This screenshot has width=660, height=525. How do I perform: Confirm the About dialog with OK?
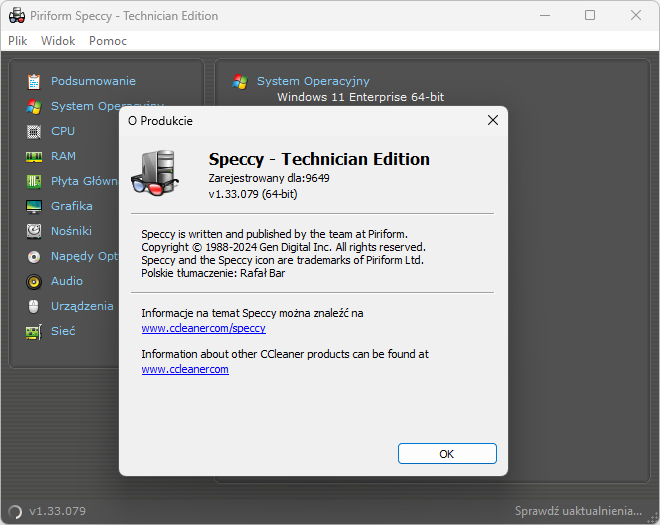click(447, 453)
